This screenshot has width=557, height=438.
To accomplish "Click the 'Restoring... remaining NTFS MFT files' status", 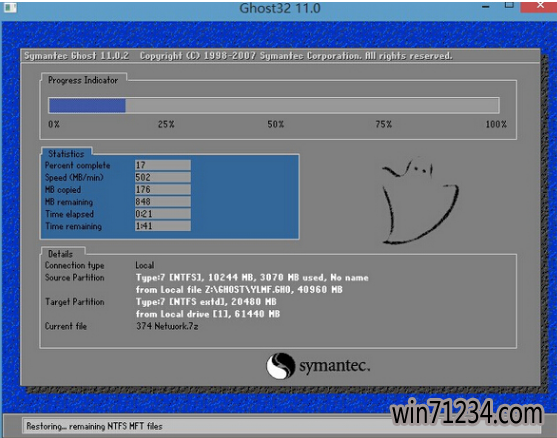I will pos(94,426).
